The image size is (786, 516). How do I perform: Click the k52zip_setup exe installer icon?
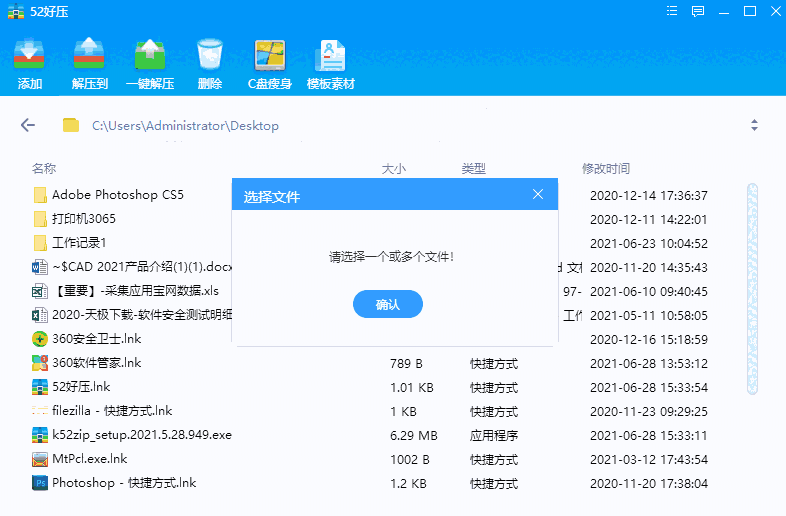(40, 435)
